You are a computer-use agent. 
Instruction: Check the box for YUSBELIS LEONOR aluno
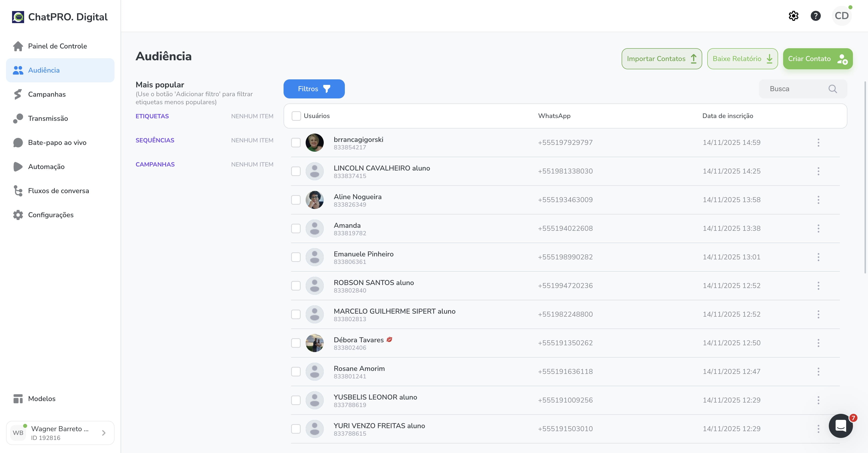click(x=296, y=400)
